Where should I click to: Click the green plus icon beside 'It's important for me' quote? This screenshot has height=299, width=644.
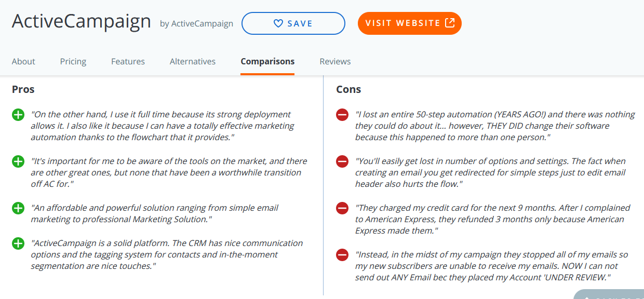18,161
